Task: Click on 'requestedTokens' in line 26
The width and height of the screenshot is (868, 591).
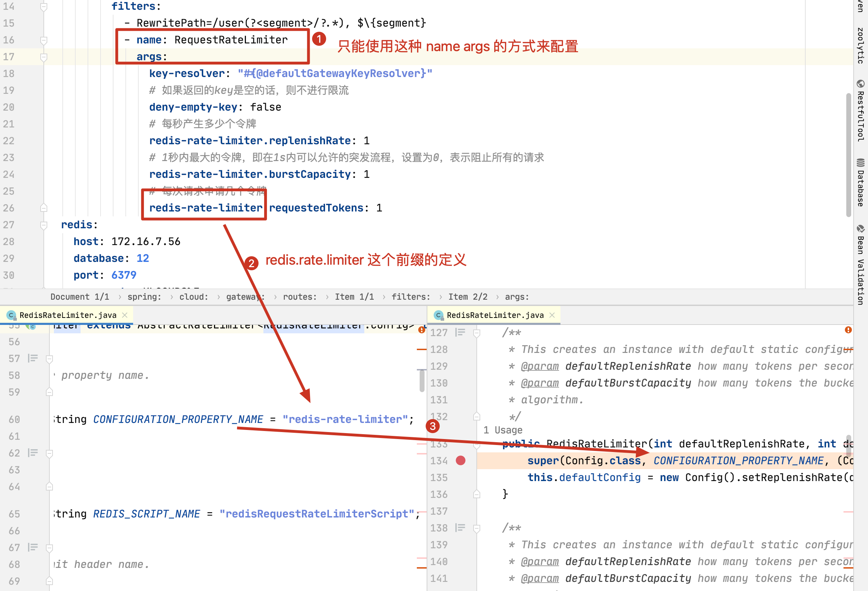Action: coord(316,208)
